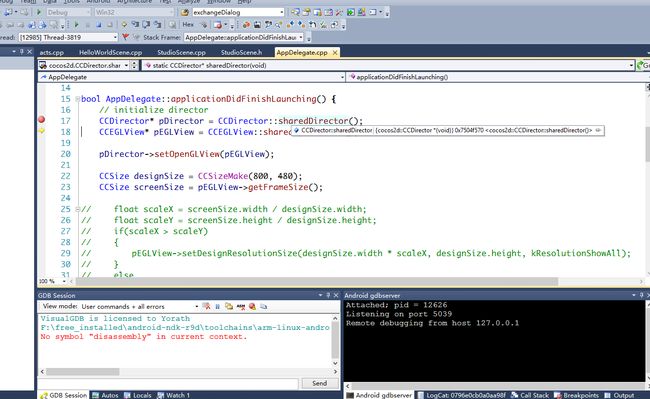The image size is (650, 399).
Task: Click the pause icon in GDB Session toolbar
Action: coord(217,306)
